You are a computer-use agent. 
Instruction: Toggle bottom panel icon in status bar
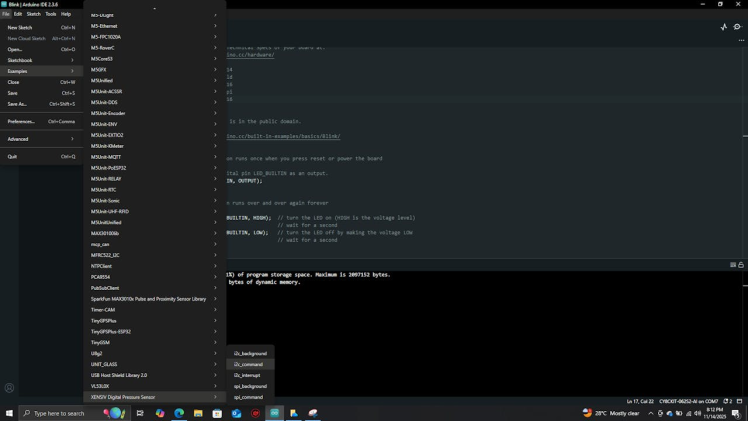[739, 401]
